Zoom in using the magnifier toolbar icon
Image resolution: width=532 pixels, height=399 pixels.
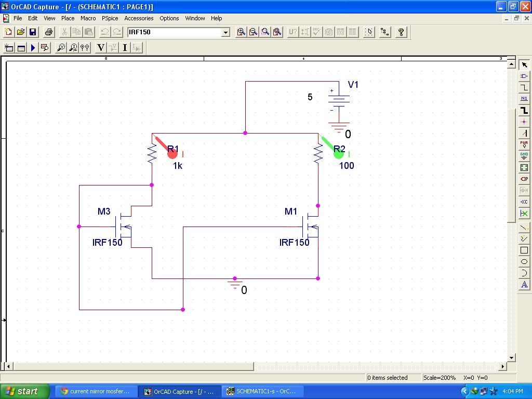tap(240, 32)
